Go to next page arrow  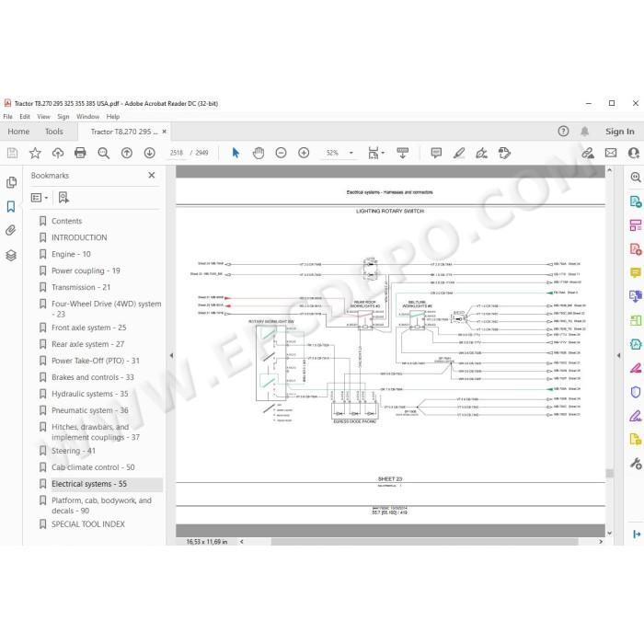149,154
